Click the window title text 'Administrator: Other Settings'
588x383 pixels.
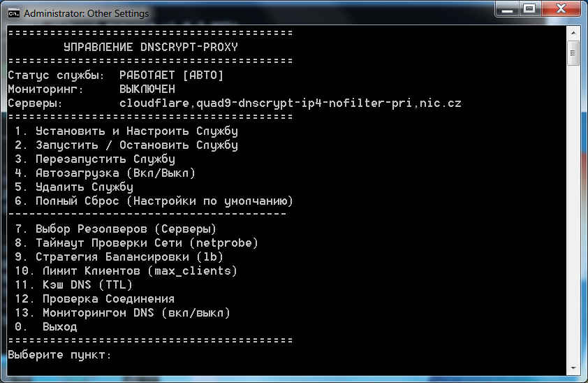(86, 13)
